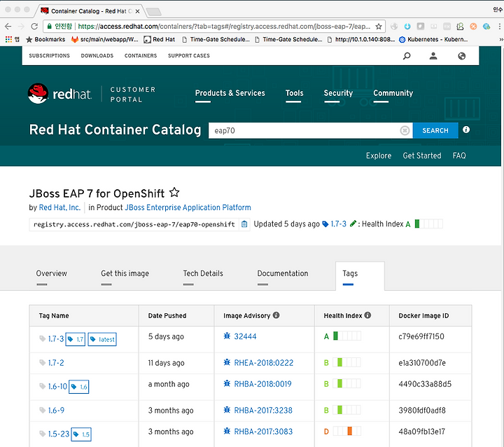Open advisory RHBA-2017:3083
504x447 pixels.
pos(263,431)
